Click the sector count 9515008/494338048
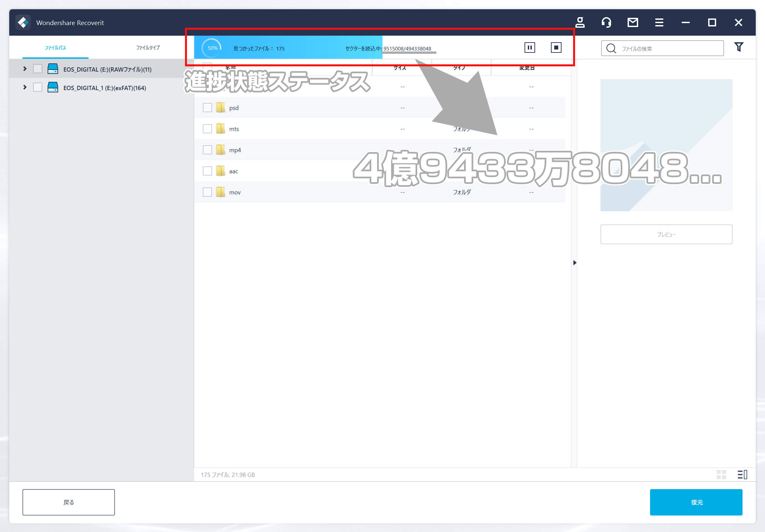Viewport: 765px width, 532px height. tap(407, 49)
